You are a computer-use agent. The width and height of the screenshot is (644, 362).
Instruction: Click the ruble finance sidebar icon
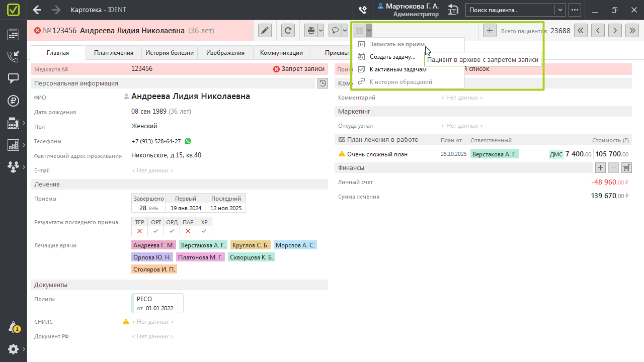[x=14, y=101]
